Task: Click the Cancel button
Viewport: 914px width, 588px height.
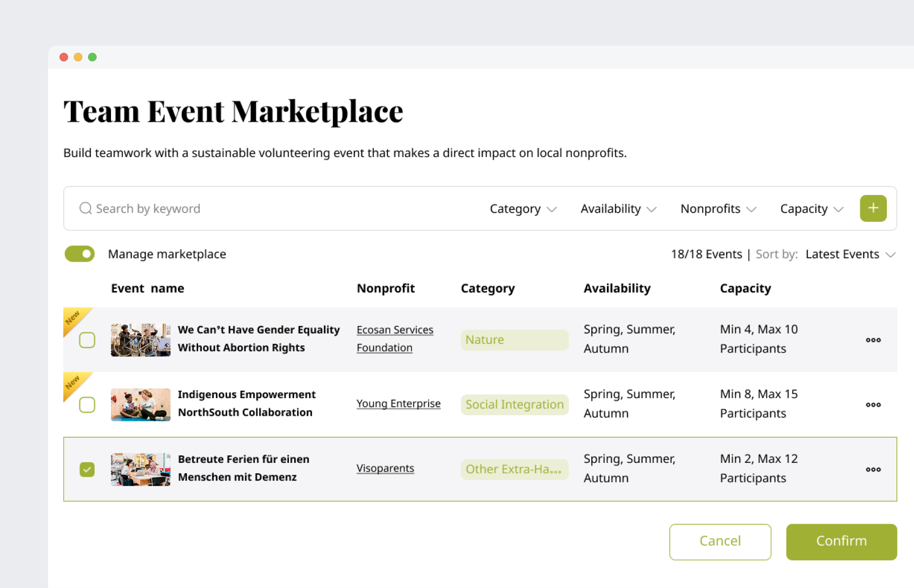Action: pos(720,541)
